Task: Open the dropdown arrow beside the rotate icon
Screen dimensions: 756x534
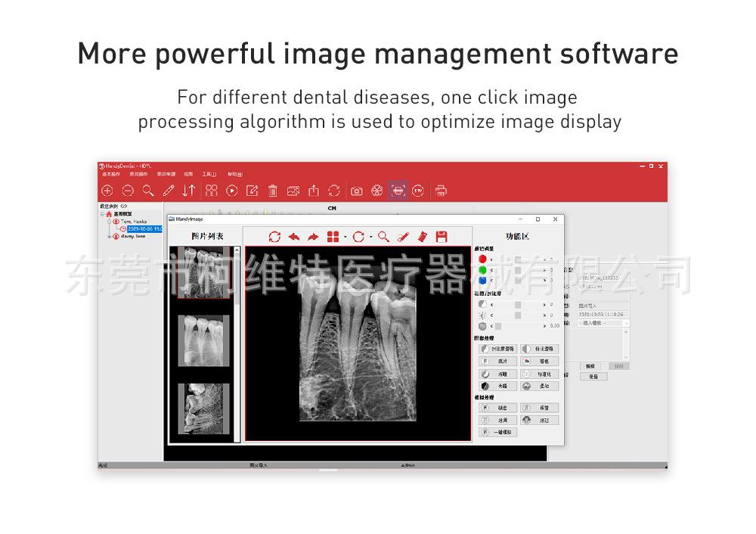Action: tap(370, 238)
